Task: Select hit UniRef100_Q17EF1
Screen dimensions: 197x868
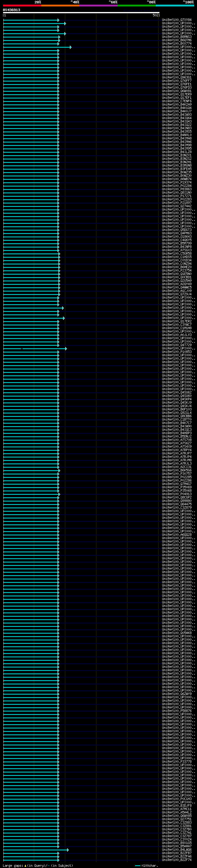Action: click(x=177, y=98)
